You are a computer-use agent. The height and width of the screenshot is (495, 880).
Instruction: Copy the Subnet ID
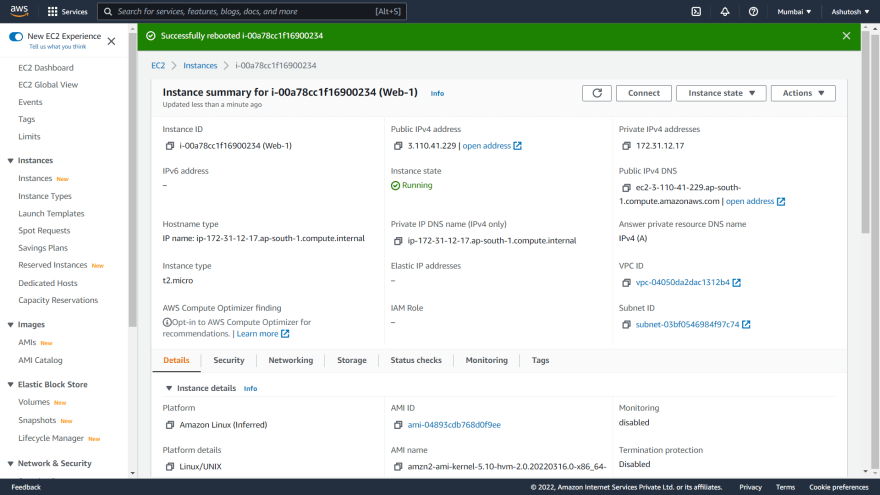pos(626,324)
